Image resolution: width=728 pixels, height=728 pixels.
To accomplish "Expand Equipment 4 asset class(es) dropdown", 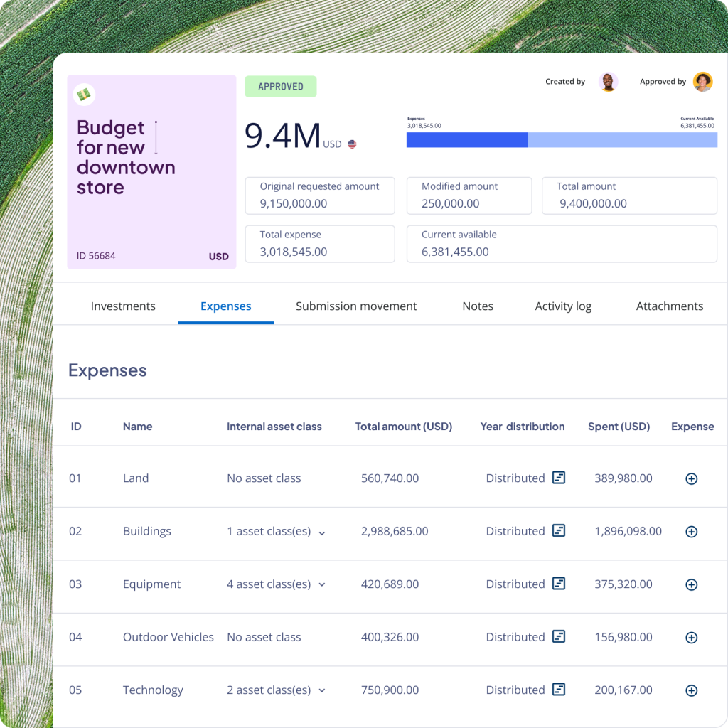I will click(x=322, y=585).
